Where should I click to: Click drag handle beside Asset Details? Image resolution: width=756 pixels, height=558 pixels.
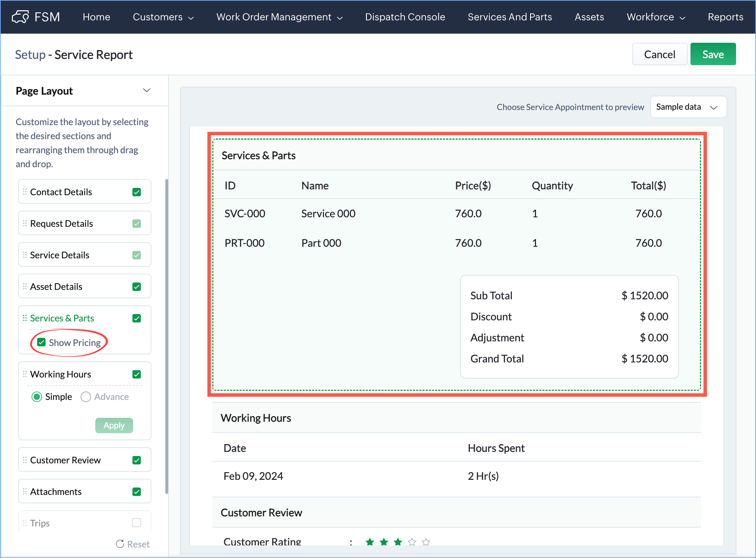click(25, 286)
